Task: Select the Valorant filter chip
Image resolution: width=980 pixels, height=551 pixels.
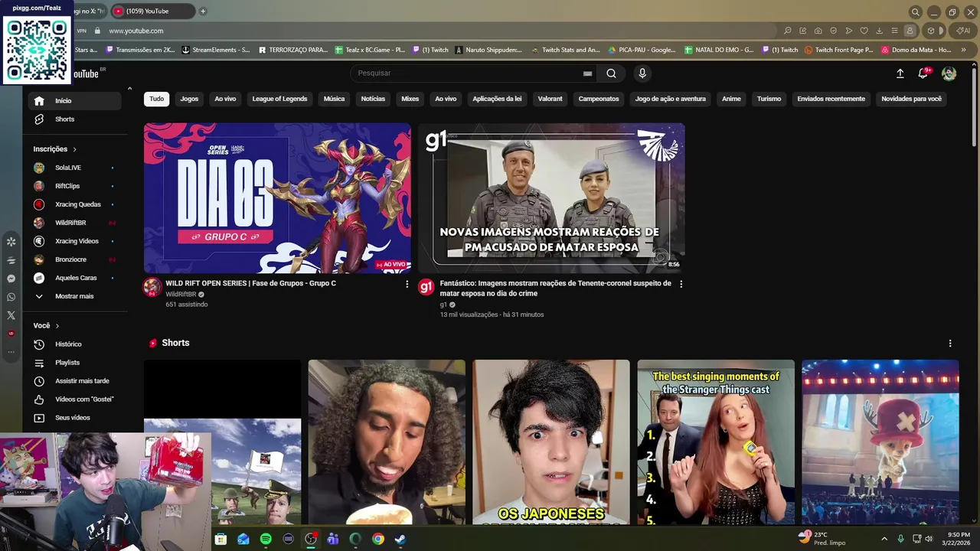Action: tap(550, 99)
